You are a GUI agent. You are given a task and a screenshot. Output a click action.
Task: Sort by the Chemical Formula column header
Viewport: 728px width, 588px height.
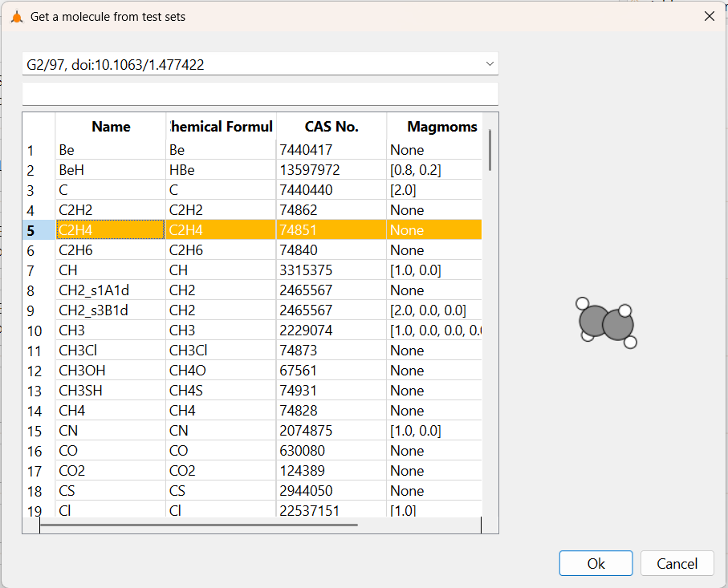(221, 126)
